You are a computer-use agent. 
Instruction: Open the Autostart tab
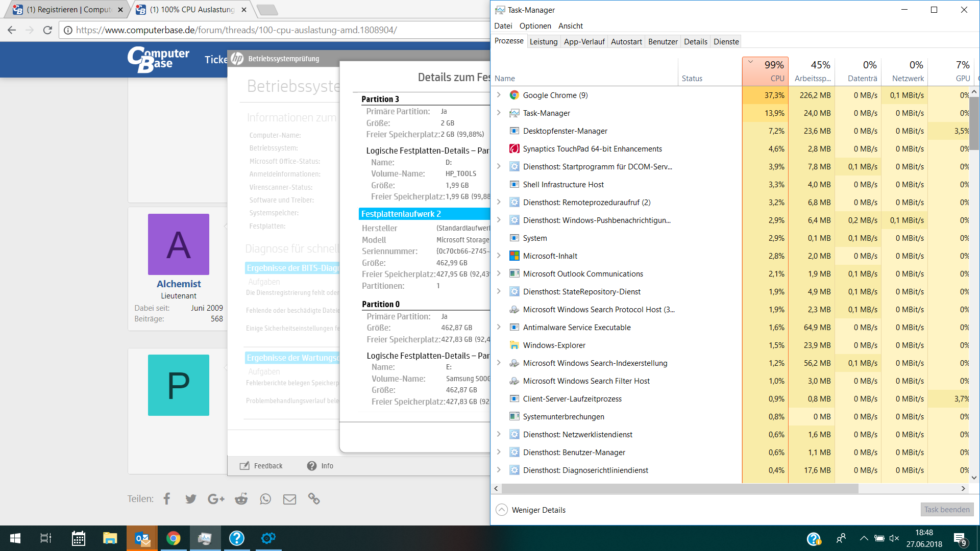pos(626,42)
